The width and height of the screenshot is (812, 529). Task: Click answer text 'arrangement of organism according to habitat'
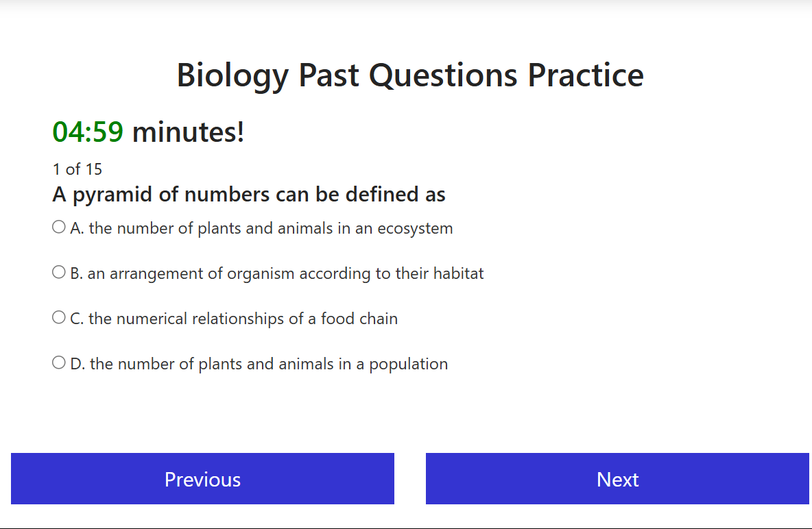point(285,273)
